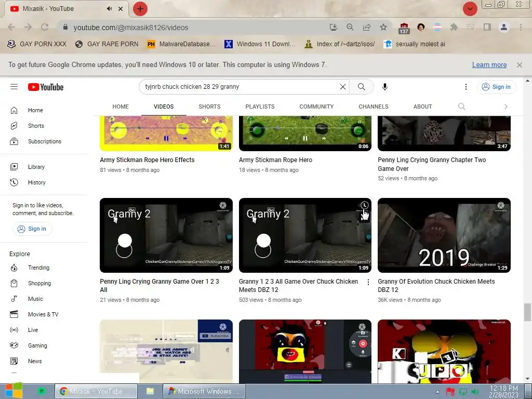Open the red tab search dropdown

[470, 9]
